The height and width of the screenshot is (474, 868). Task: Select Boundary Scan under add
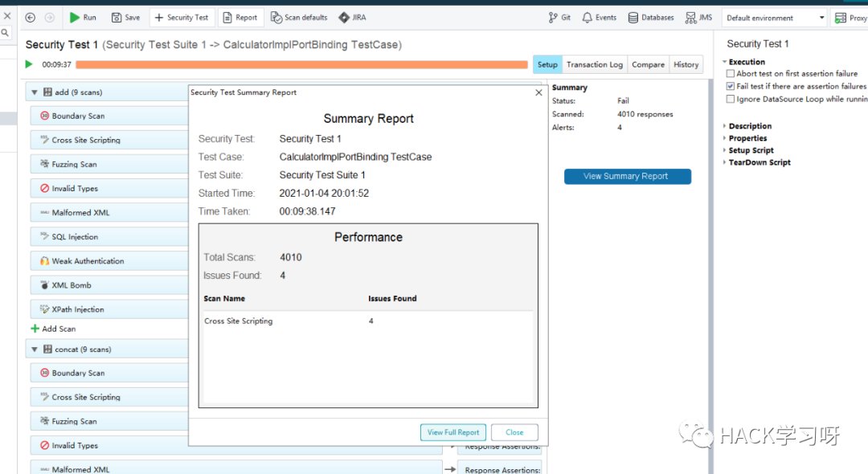click(109, 116)
